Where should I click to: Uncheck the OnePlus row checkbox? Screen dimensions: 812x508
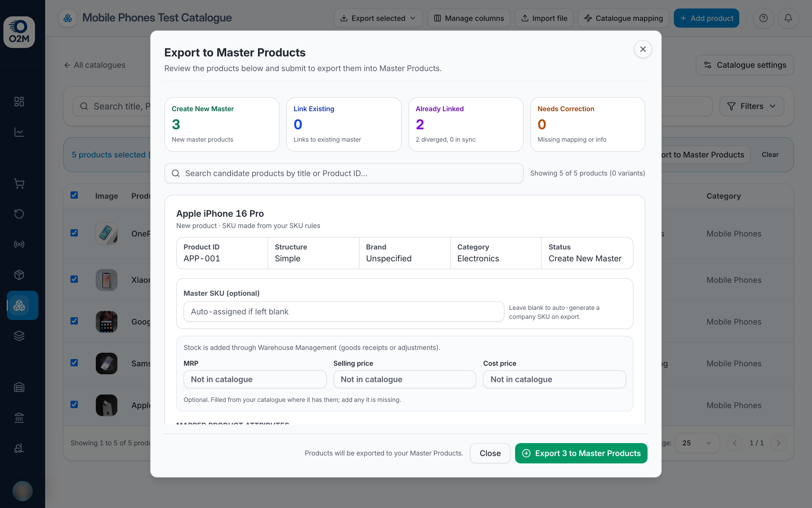pos(74,233)
